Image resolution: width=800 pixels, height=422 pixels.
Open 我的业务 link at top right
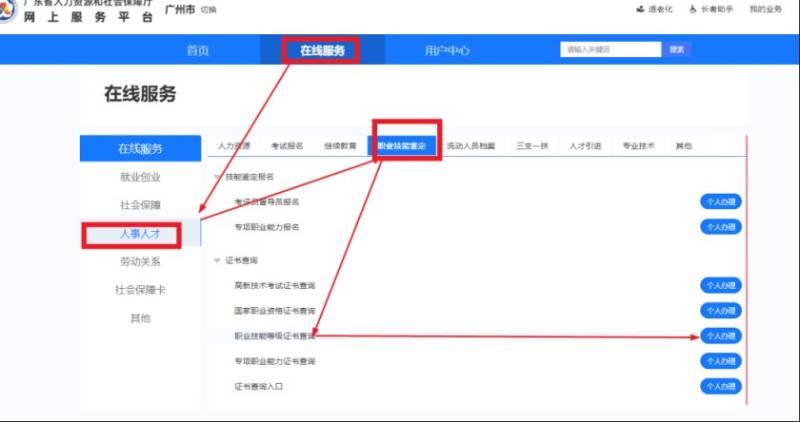[765, 9]
